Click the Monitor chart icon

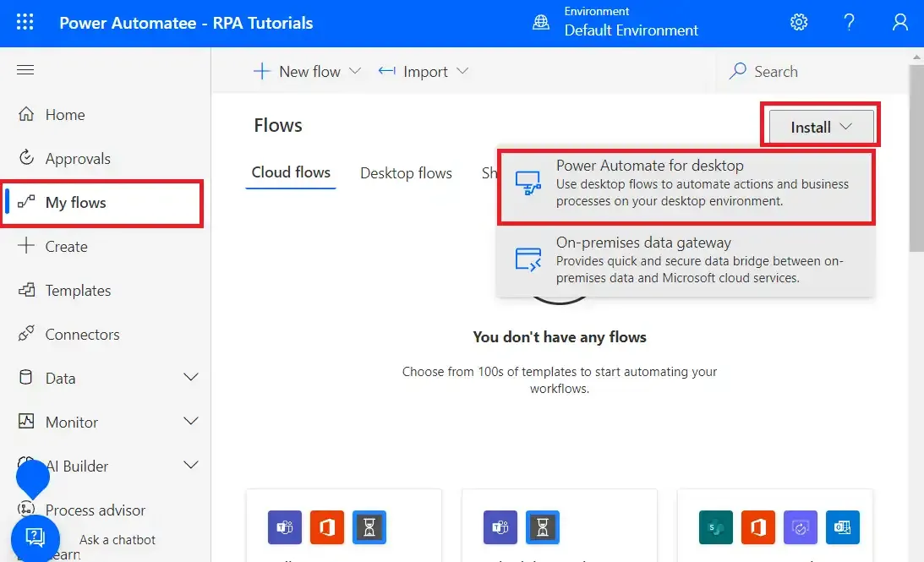pyautogui.click(x=26, y=421)
